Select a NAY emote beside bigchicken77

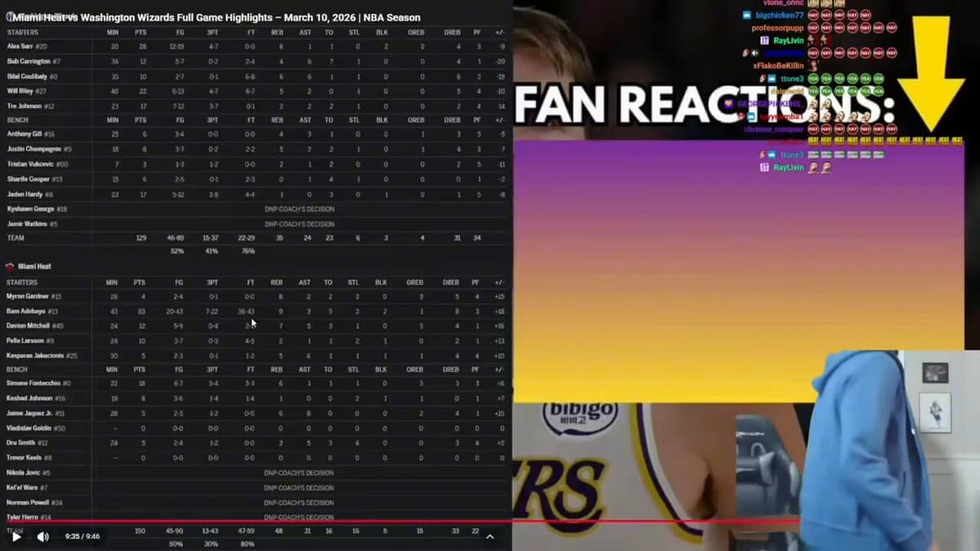813,14
